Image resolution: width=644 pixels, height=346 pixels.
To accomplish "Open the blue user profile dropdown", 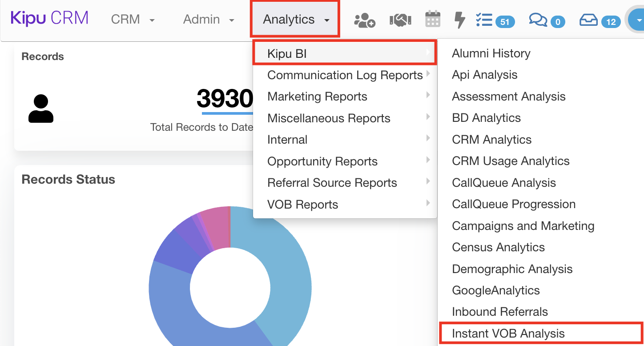I will pyautogui.click(x=638, y=20).
